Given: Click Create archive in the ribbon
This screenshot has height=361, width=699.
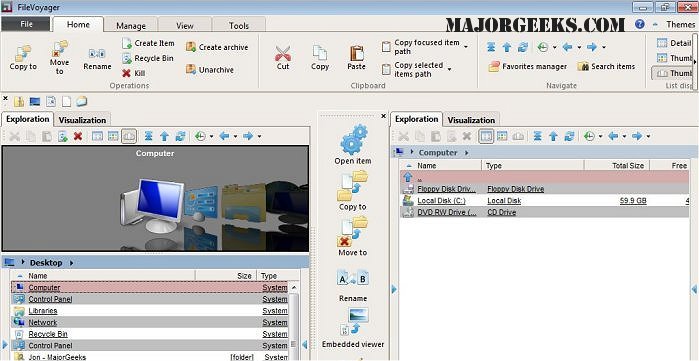Looking at the screenshot, I should (217, 47).
